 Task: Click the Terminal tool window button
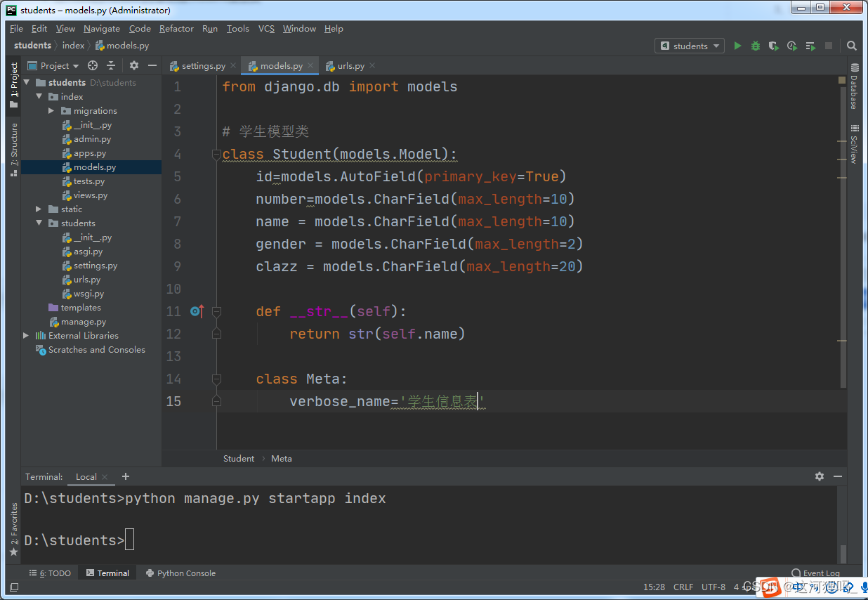pyautogui.click(x=107, y=573)
